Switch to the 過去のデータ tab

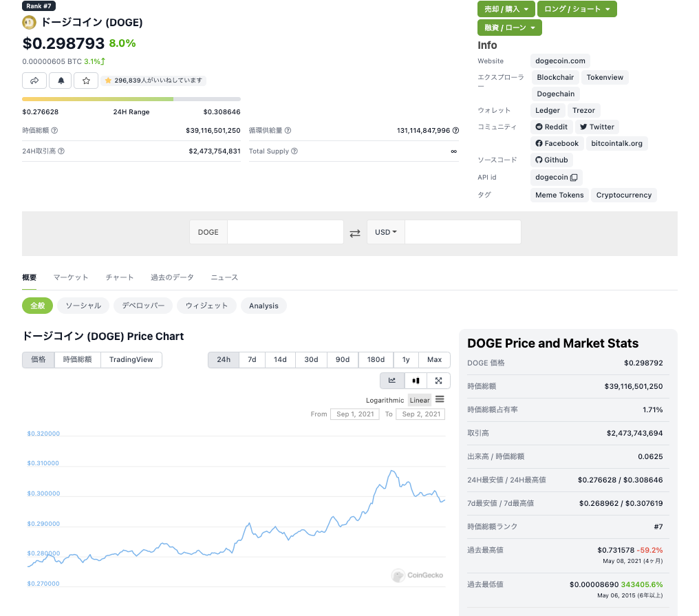point(172,277)
